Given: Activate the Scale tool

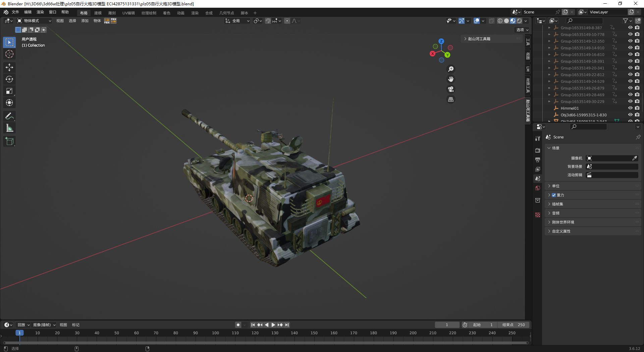Looking at the screenshot, I should [x=9, y=91].
